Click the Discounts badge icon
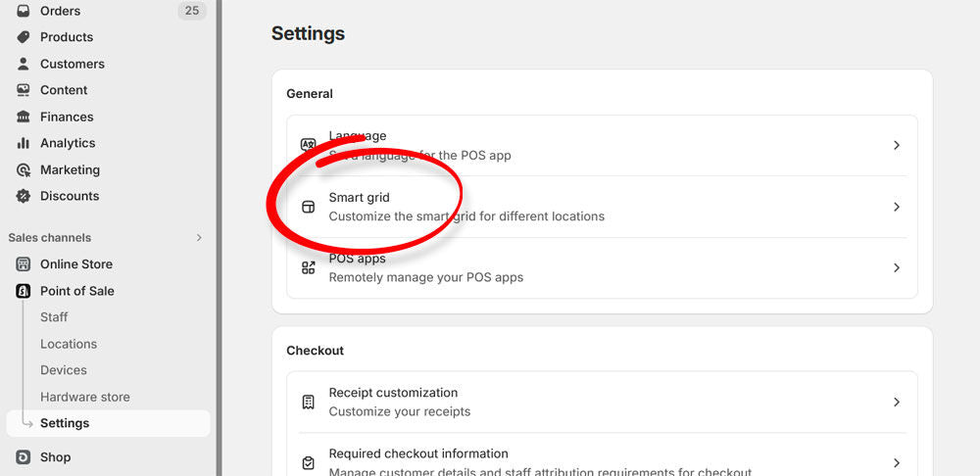The height and width of the screenshot is (476, 980). pos(24,196)
